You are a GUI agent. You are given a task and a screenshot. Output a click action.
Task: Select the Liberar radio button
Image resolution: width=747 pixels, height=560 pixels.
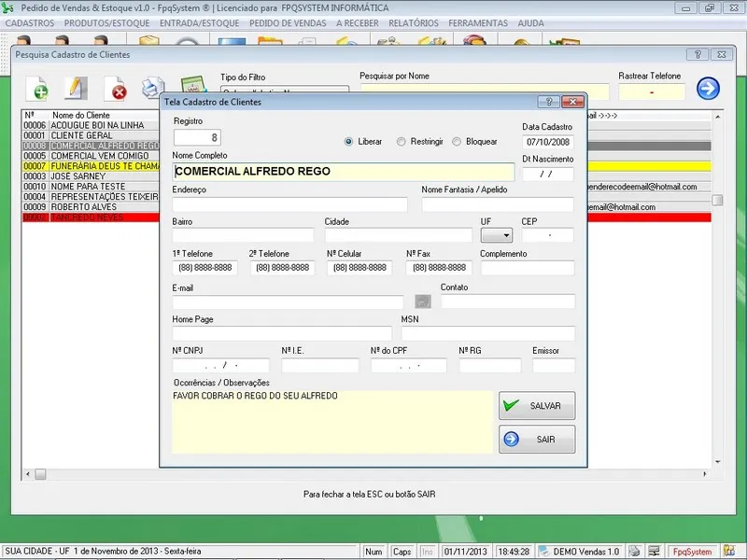349,142
